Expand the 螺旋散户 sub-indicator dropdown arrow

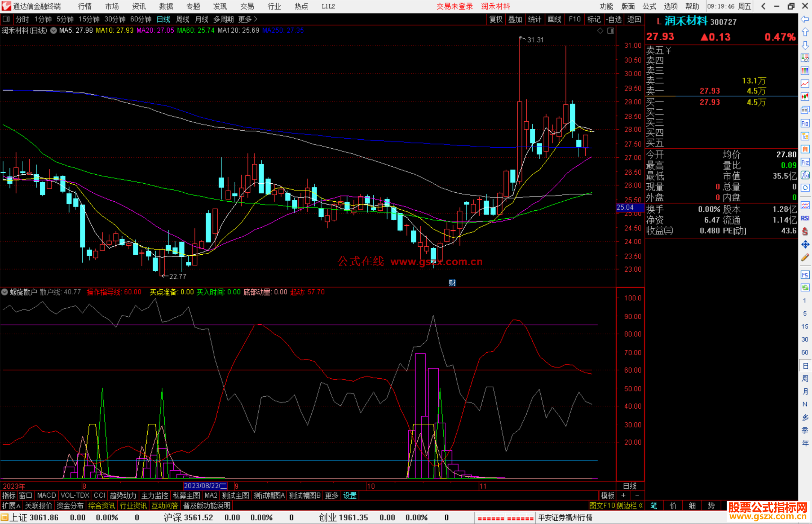(5, 292)
